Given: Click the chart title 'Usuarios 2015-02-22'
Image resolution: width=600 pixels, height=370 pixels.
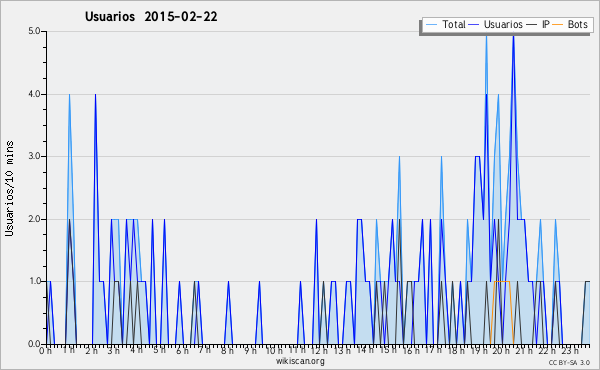Looking at the screenshot, I should tap(151, 17).
